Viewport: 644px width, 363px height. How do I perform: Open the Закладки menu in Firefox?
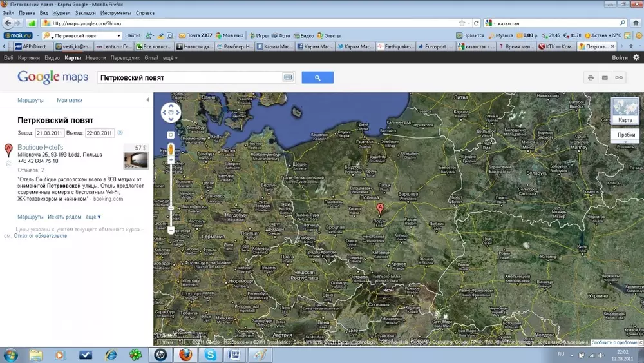click(86, 13)
